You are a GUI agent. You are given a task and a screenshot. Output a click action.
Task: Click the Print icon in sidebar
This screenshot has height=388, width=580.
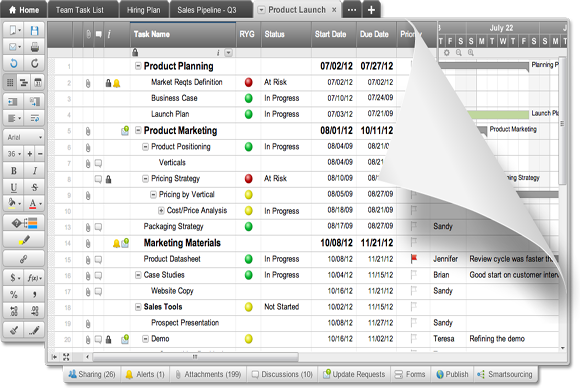(x=34, y=47)
